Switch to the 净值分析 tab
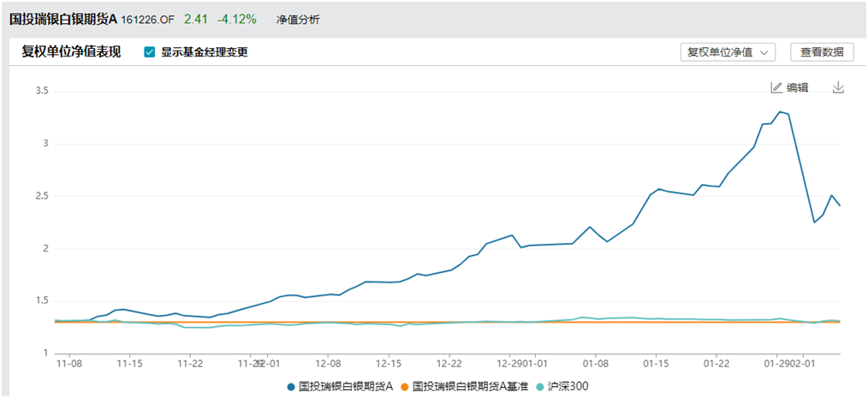The width and height of the screenshot is (868, 398). [x=298, y=20]
